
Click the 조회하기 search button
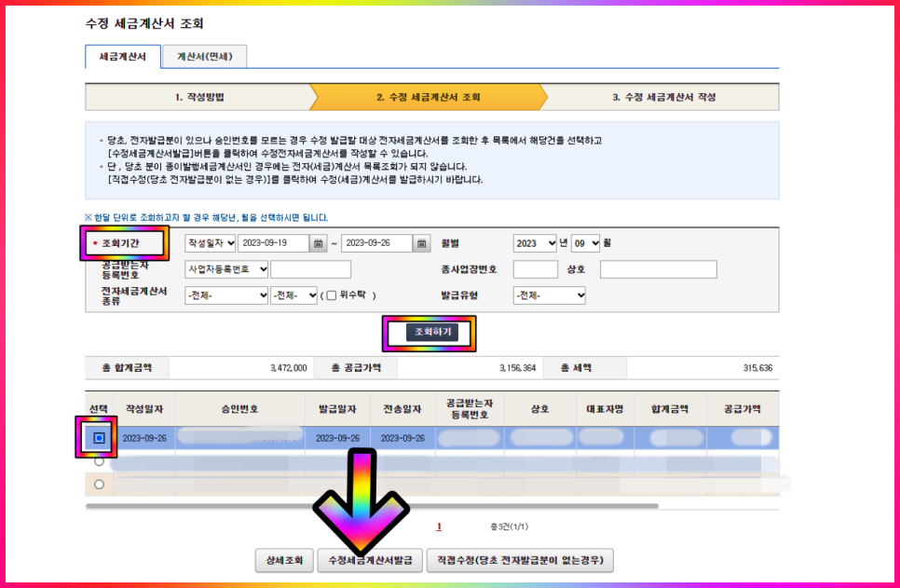[x=432, y=332]
